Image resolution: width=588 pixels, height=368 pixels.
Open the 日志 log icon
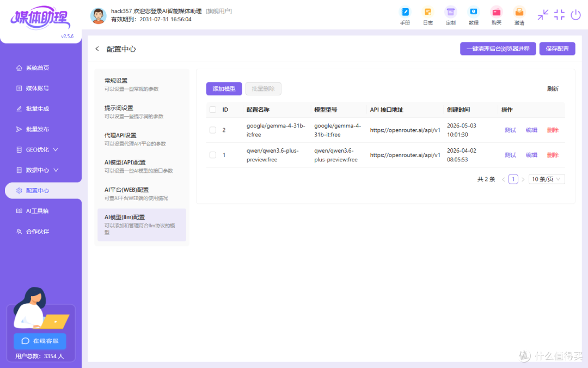tap(428, 16)
